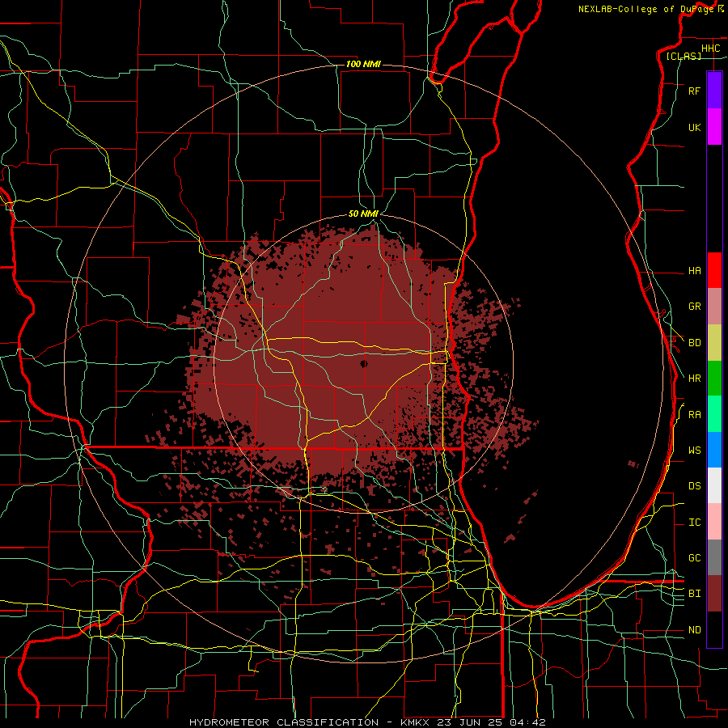The width and height of the screenshot is (728, 728).
Task: Click the HR green legend swatch
Action: (714, 379)
